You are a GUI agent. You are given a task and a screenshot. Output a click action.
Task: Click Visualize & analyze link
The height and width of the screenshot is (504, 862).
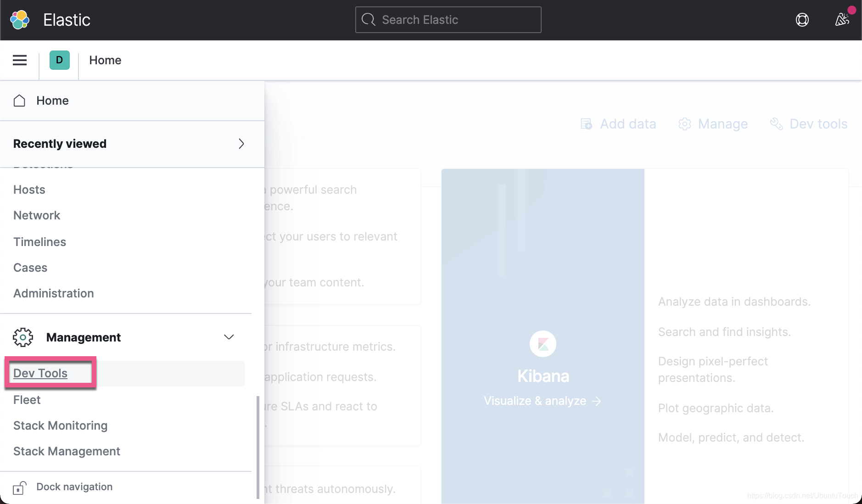coord(543,401)
